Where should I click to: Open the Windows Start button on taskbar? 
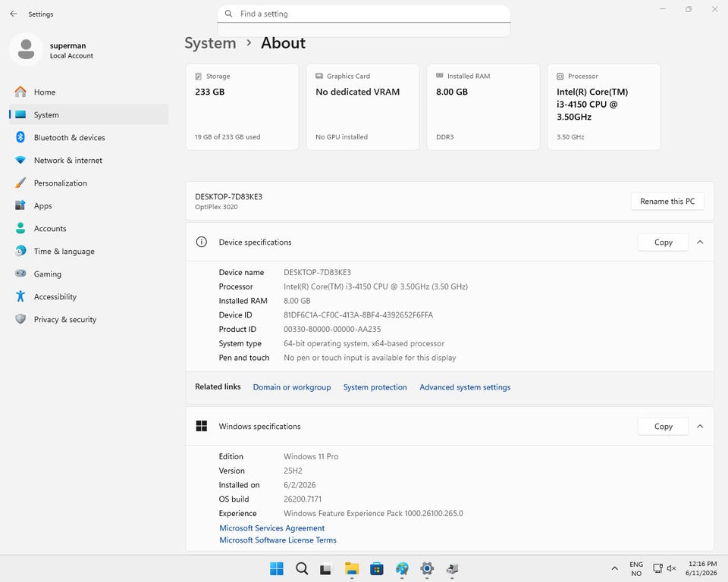click(x=277, y=568)
